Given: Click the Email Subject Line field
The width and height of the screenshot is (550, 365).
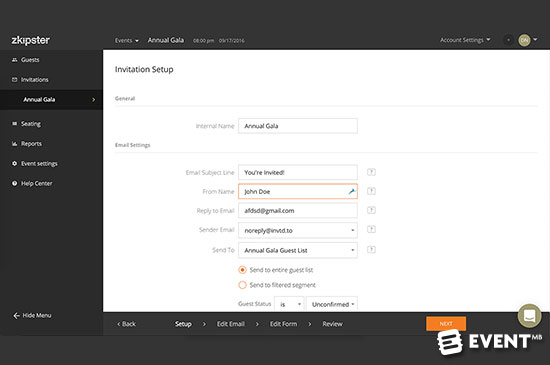Looking at the screenshot, I should tap(298, 173).
